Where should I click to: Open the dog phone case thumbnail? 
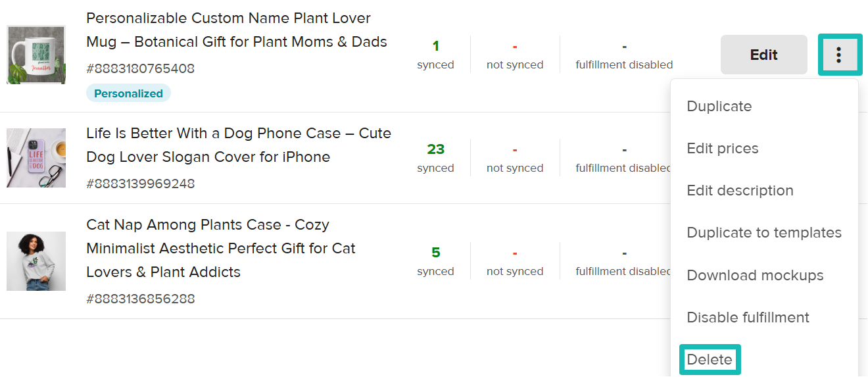[x=36, y=158]
